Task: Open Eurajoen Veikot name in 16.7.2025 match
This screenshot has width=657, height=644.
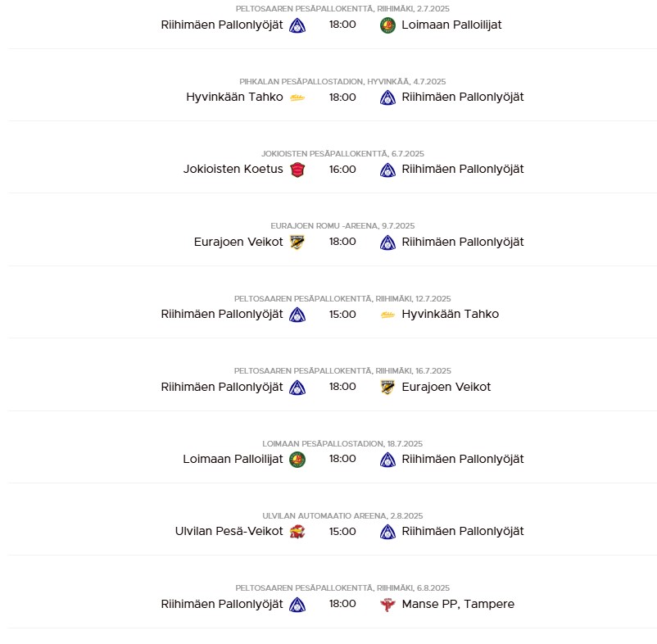Action: click(x=446, y=387)
